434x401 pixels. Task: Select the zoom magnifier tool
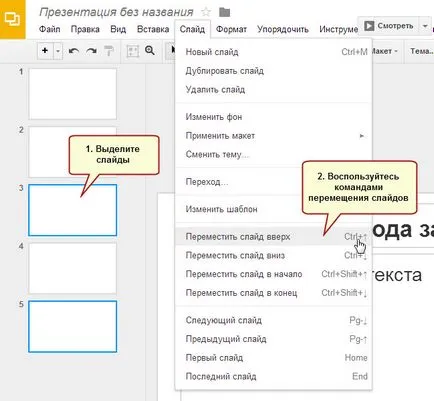point(150,51)
